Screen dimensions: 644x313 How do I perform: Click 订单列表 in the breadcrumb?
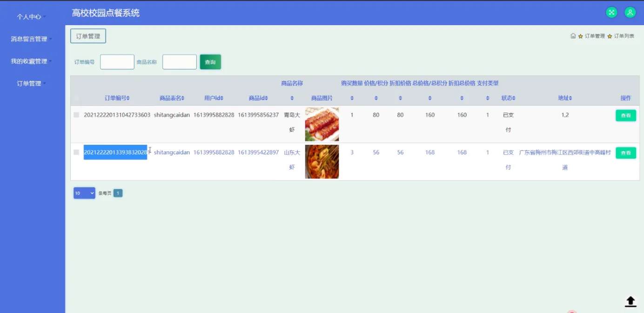coord(624,36)
